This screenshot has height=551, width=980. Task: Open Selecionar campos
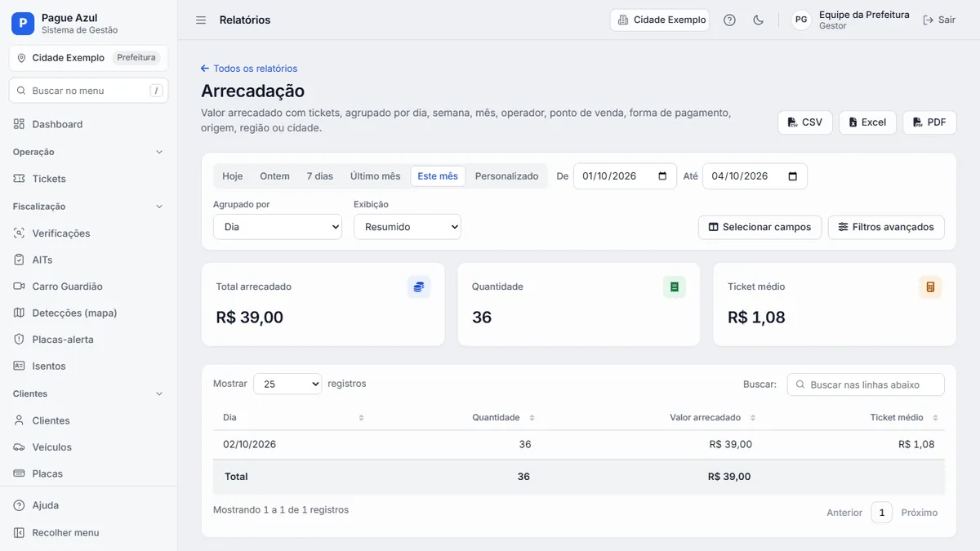pos(759,227)
